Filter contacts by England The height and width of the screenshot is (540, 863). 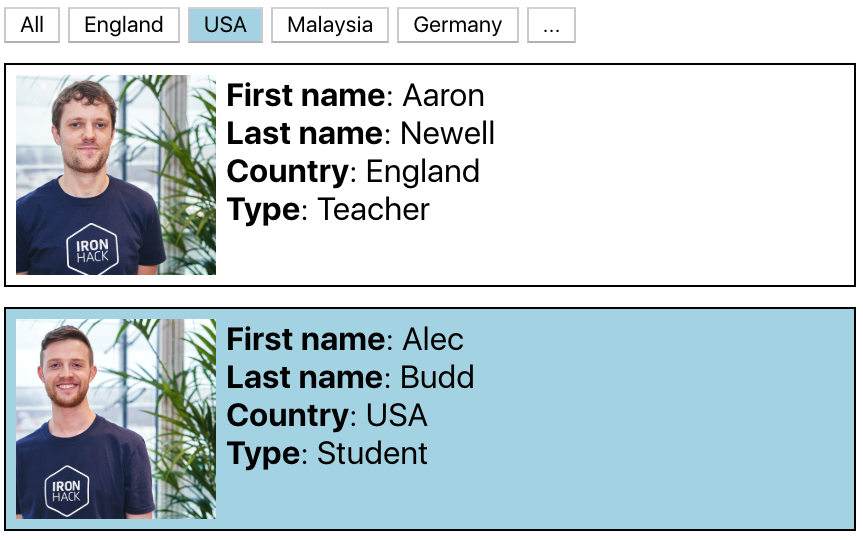point(124,25)
